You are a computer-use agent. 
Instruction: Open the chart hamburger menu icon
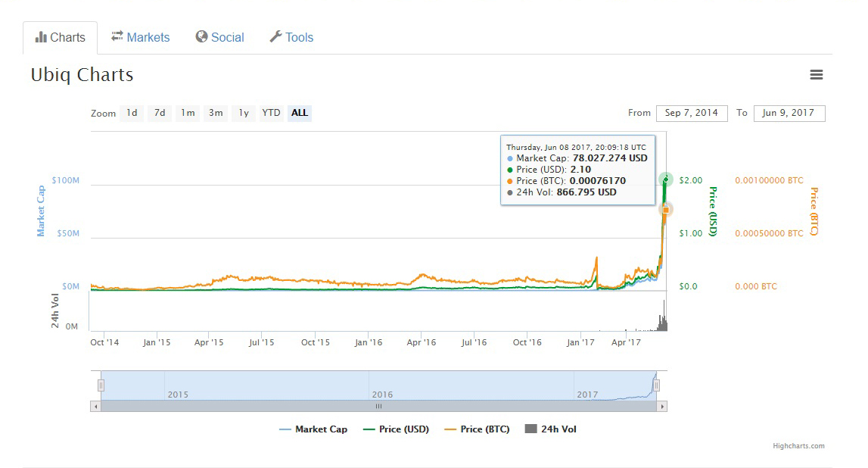coord(816,75)
